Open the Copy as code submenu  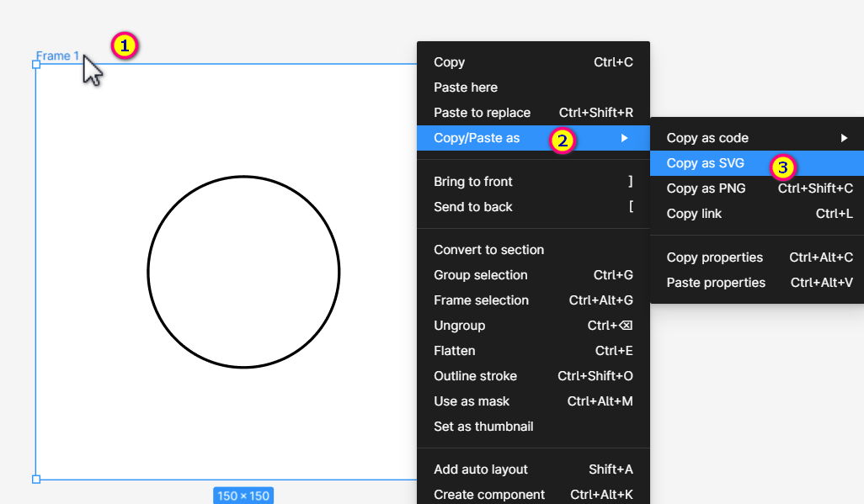click(707, 138)
